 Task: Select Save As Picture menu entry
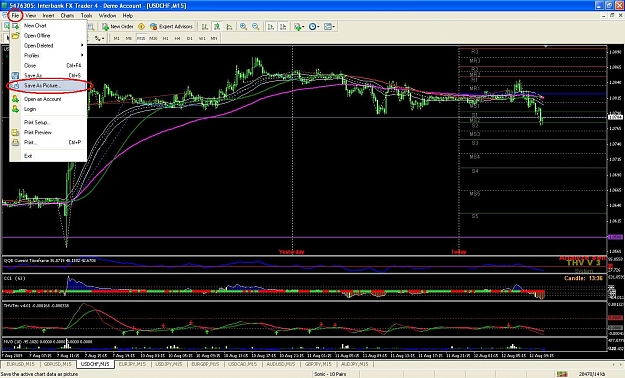[48, 86]
